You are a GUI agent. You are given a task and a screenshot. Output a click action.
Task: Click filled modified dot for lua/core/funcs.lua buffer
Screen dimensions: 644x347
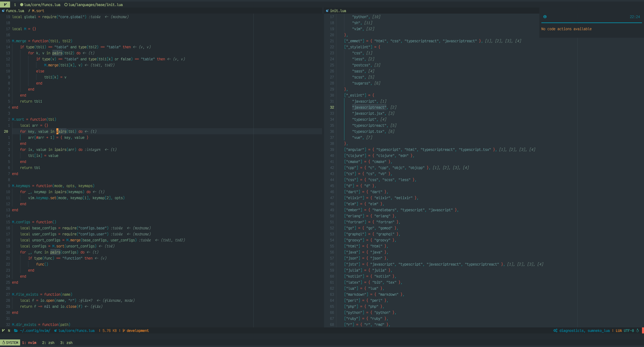[22, 5]
